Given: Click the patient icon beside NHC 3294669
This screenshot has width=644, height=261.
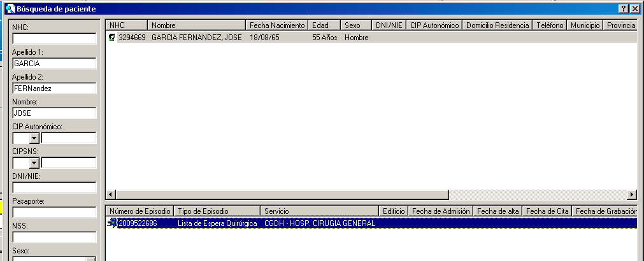Looking at the screenshot, I should (111, 38).
